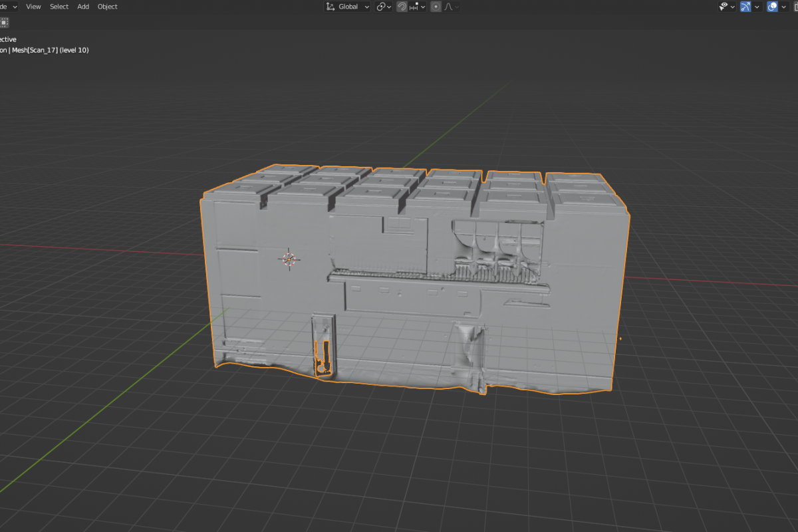Toggle viewport overlays icon
Screen dimensions: 798x532
click(x=773, y=7)
